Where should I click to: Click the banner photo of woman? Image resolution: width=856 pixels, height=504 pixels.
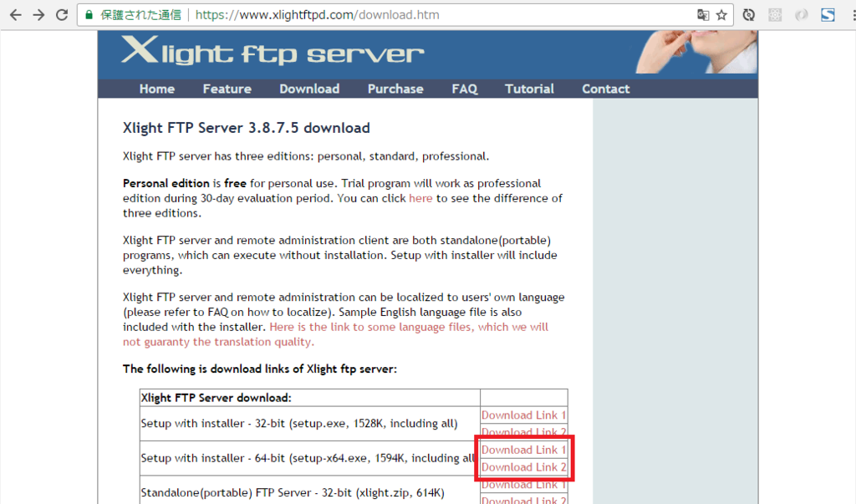pyautogui.click(x=696, y=52)
